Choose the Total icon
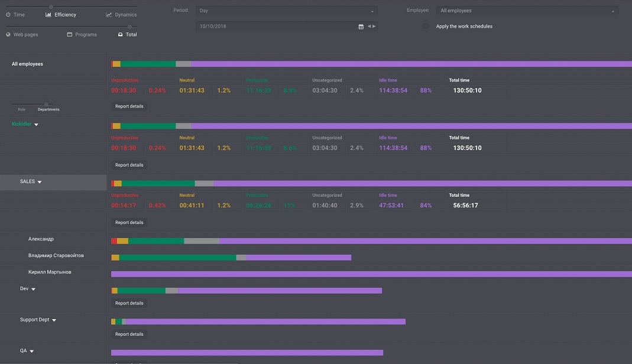Image resolution: width=632 pixels, height=364 pixels. 120,35
